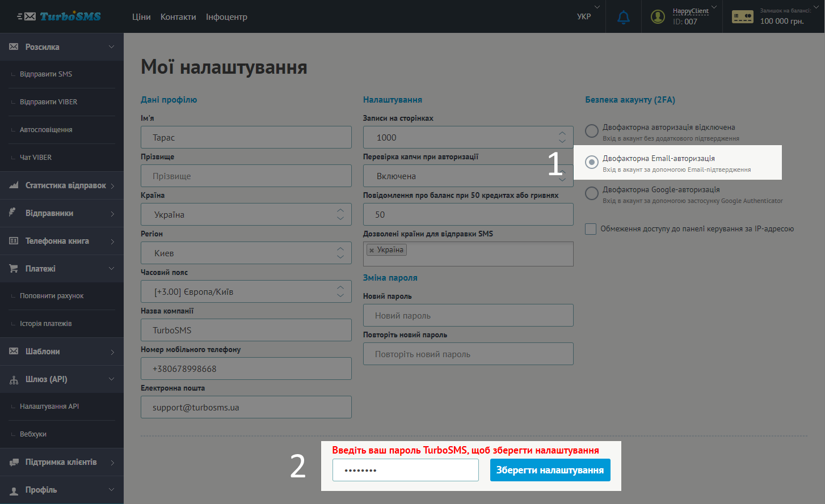The image size is (825, 504).
Task: Click the Ім'я field containing Тарас
Action: click(246, 137)
